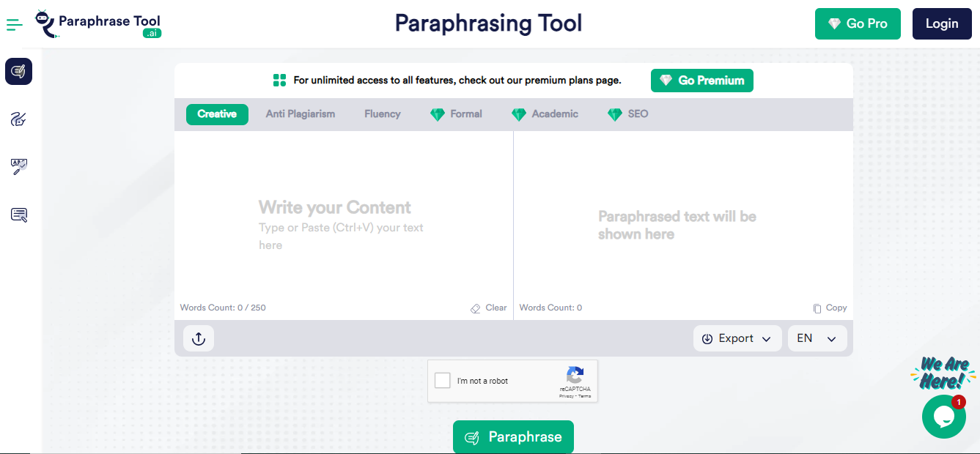Open the ABC grammar checker sidebar tool

[19, 167]
